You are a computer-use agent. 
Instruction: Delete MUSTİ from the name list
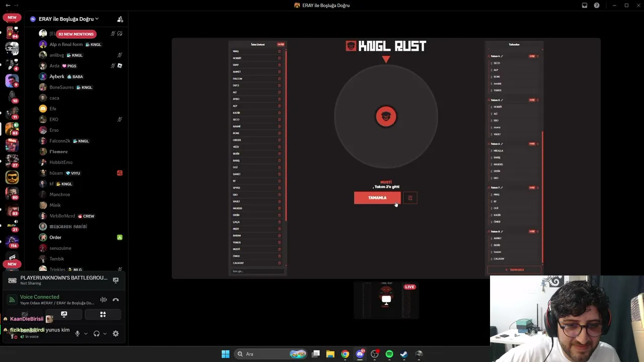click(x=279, y=249)
